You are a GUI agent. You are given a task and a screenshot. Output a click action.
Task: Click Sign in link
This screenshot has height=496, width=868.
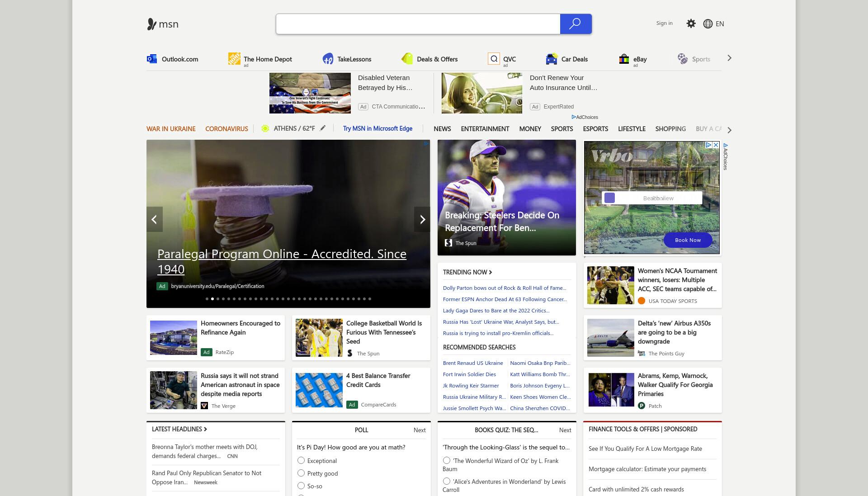tap(664, 23)
